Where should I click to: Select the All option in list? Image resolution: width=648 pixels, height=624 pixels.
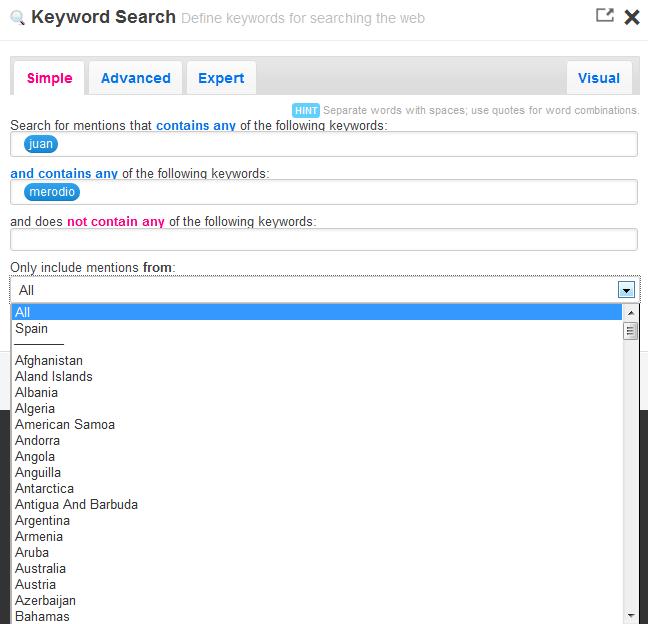24,312
